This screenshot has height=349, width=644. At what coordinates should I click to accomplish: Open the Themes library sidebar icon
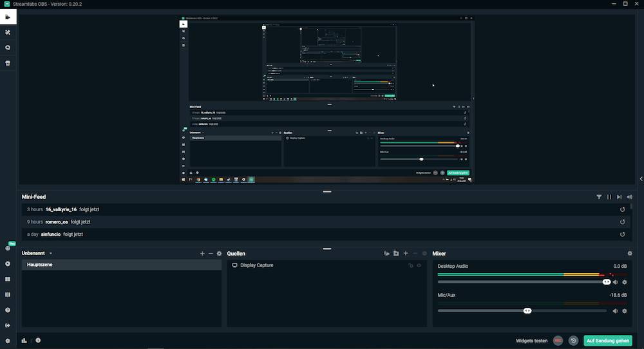coord(8,32)
